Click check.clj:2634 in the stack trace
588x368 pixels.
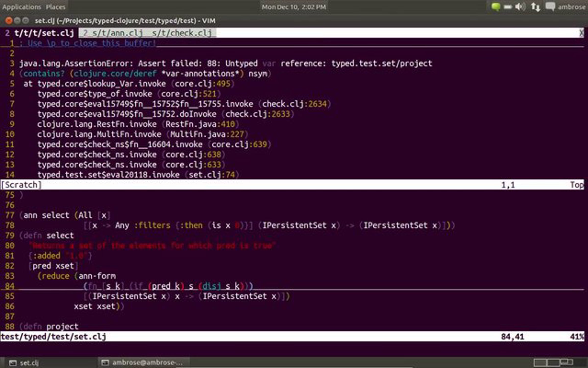click(294, 104)
